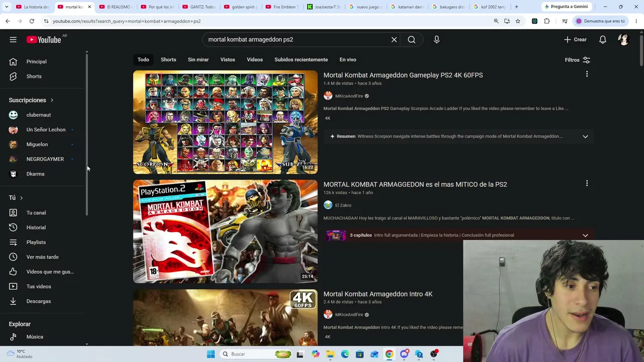The width and height of the screenshot is (644, 362).
Task: Clear the search query with the X
Action: 394,40
